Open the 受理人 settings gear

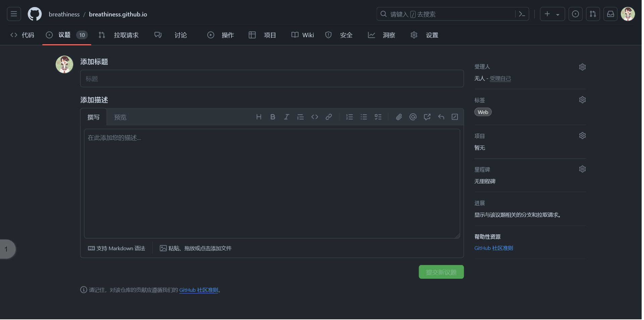[x=582, y=67]
